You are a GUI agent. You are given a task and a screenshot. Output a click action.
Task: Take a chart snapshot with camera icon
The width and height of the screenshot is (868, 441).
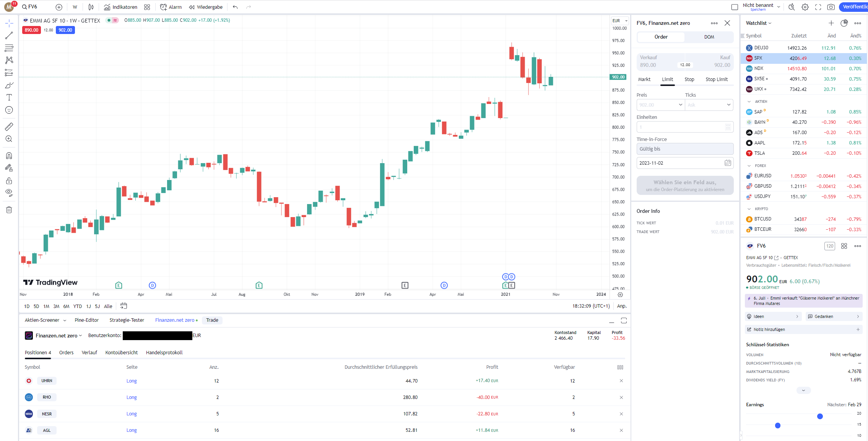coord(831,7)
